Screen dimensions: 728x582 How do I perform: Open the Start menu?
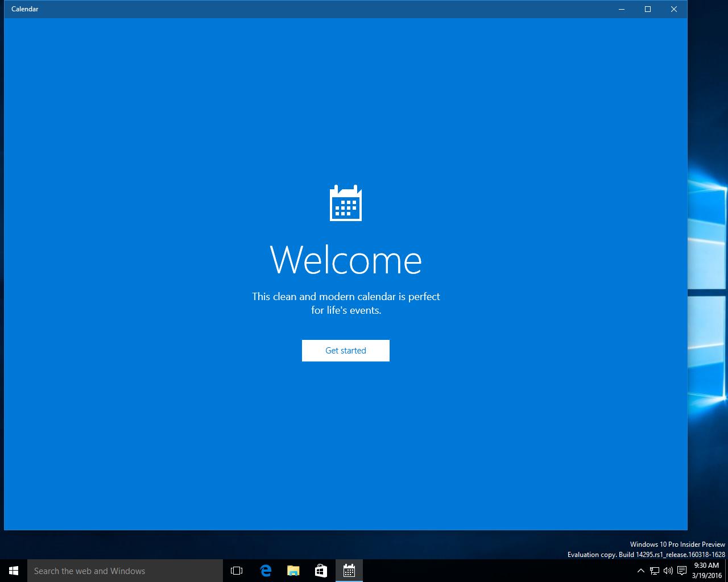click(14, 571)
